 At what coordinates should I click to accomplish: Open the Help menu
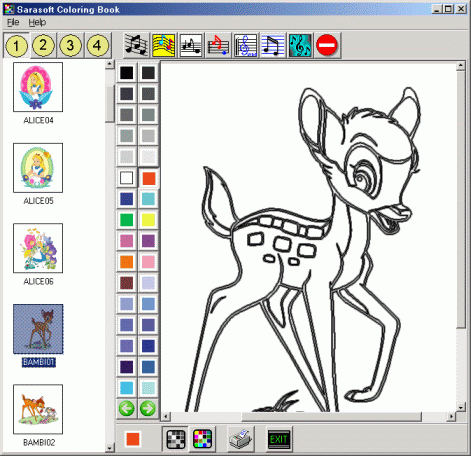tap(37, 22)
